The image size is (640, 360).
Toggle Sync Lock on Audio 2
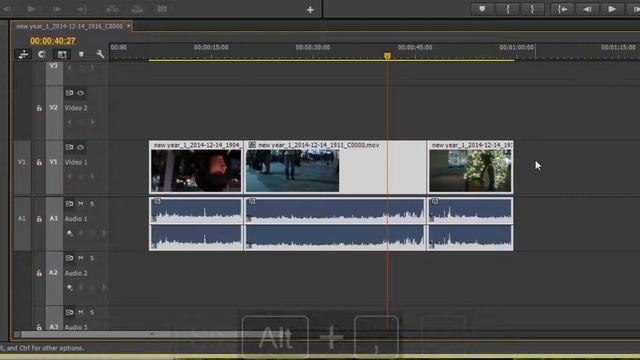click(69, 258)
